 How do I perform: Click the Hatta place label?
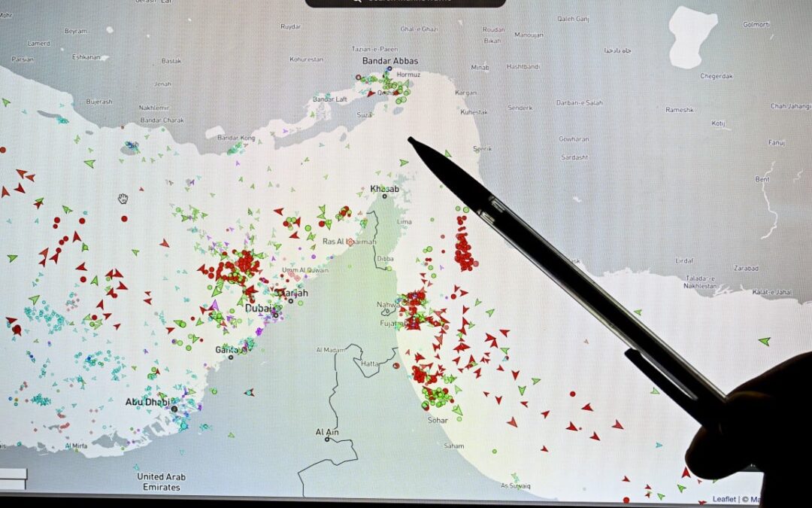click(x=370, y=363)
